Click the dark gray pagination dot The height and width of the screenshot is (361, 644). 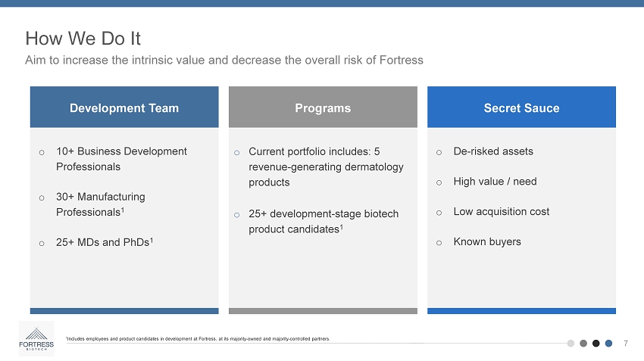point(583,343)
